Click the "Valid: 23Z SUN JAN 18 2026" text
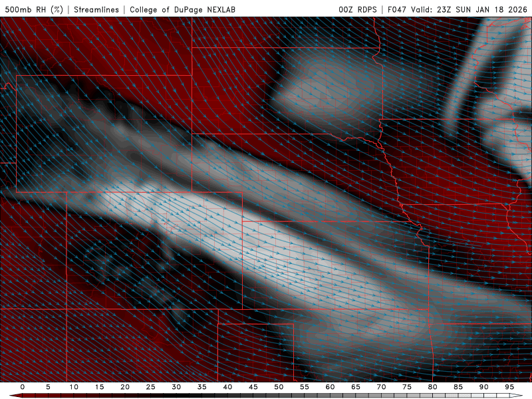Screen dimensions: 532x399 click(469, 9)
